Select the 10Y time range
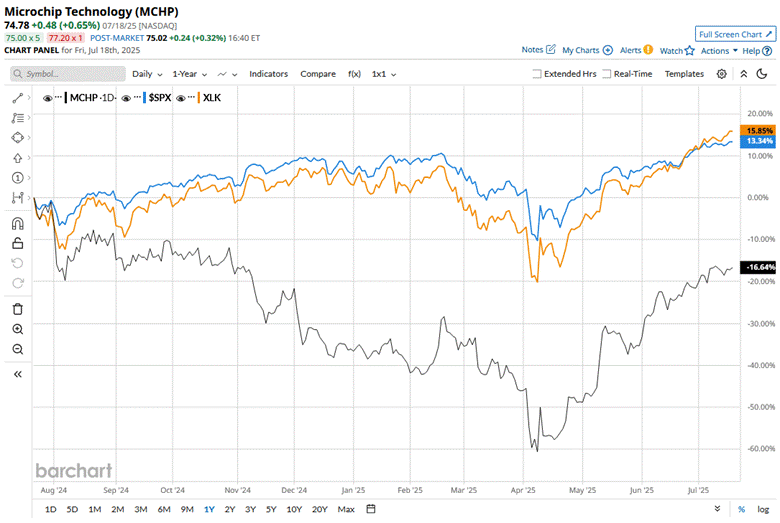The width and height of the screenshot is (780, 523). [294, 509]
